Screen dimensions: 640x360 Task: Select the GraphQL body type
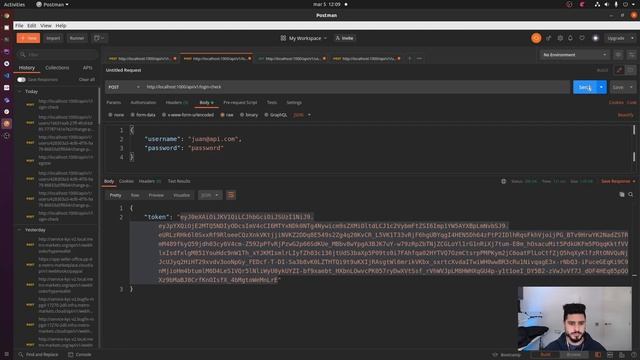click(x=276, y=115)
